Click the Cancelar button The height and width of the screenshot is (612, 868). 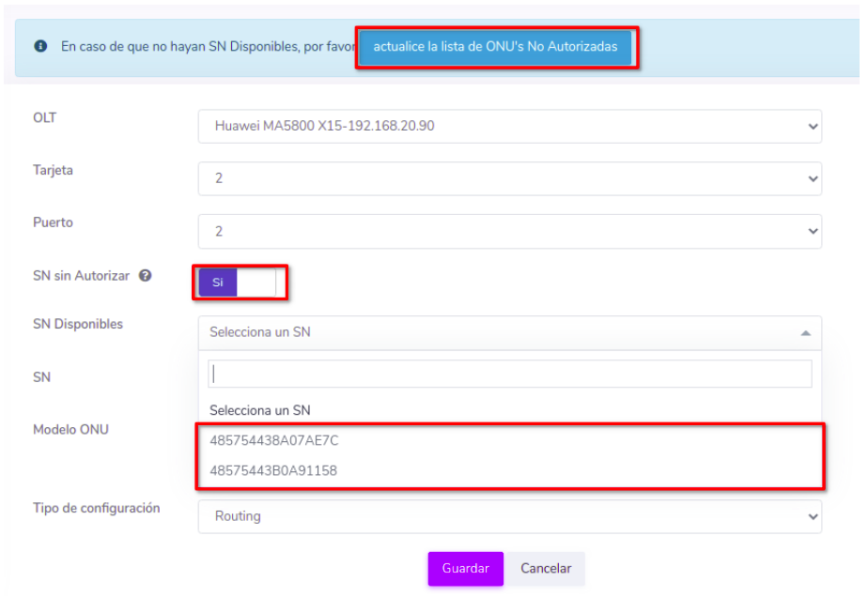pos(546,569)
